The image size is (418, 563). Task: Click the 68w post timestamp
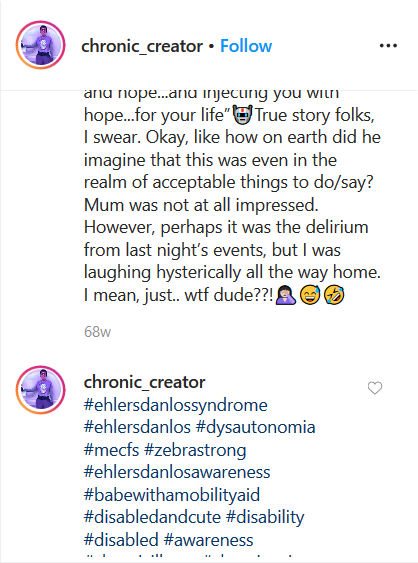click(97, 332)
